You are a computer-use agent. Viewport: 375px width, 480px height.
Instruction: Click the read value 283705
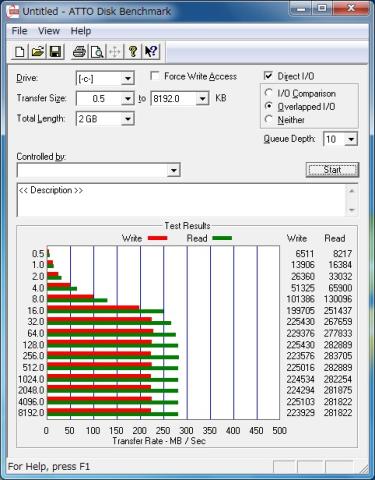pos(338,356)
